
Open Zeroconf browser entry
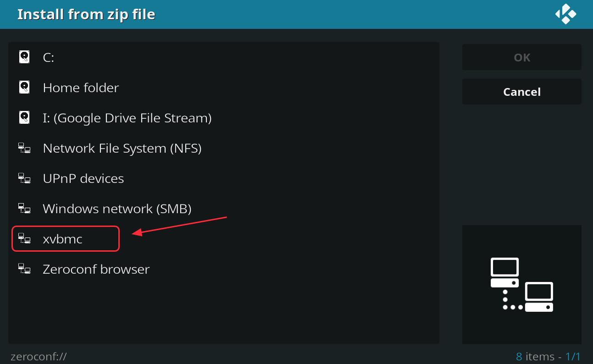[x=224, y=269]
